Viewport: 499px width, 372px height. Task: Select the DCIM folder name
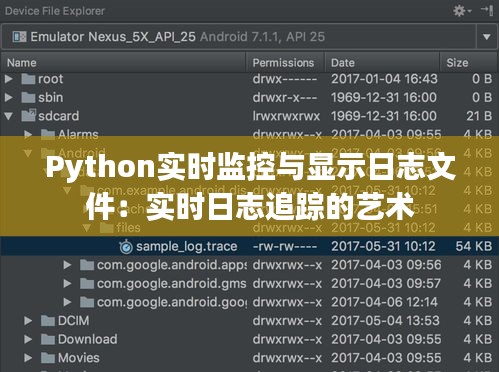74,321
